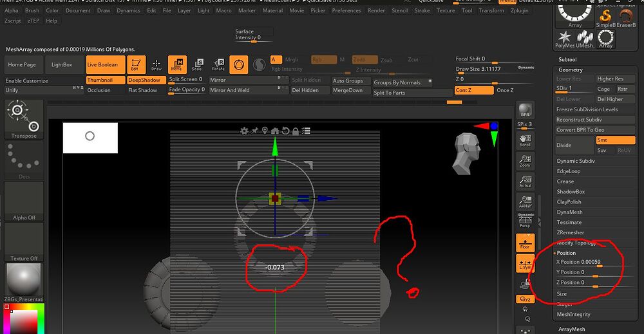The height and width of the screenshot is (334, 644).
Task: Select the Scroll canvas icon
Action: (x=525, y=141)
